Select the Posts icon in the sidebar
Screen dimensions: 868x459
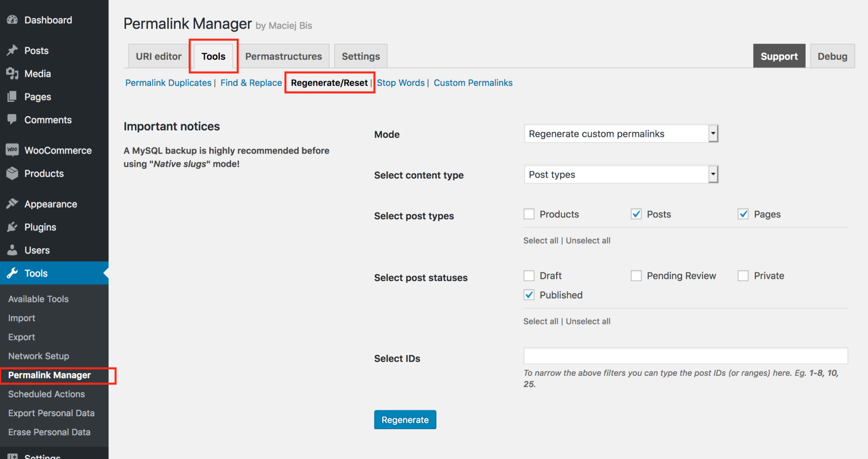12,51
